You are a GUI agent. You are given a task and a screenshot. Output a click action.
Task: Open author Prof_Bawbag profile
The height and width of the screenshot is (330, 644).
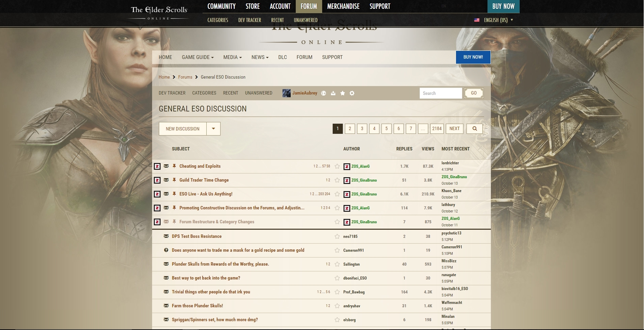click(354, 292)
